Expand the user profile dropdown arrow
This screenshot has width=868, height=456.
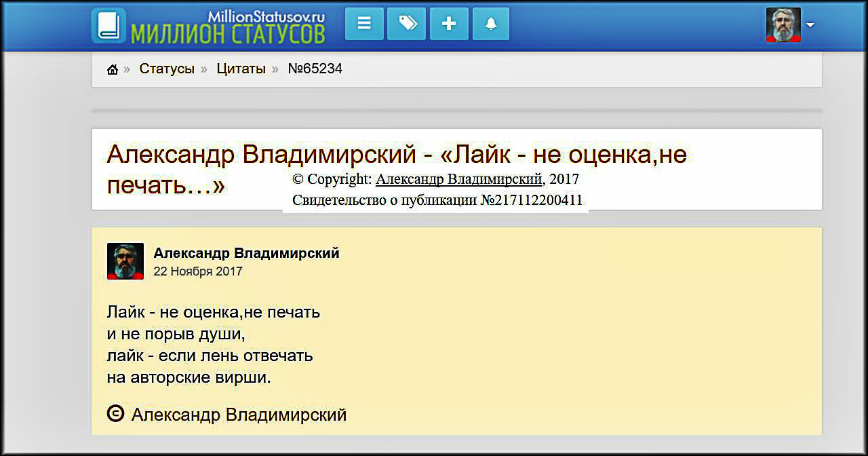810,26
